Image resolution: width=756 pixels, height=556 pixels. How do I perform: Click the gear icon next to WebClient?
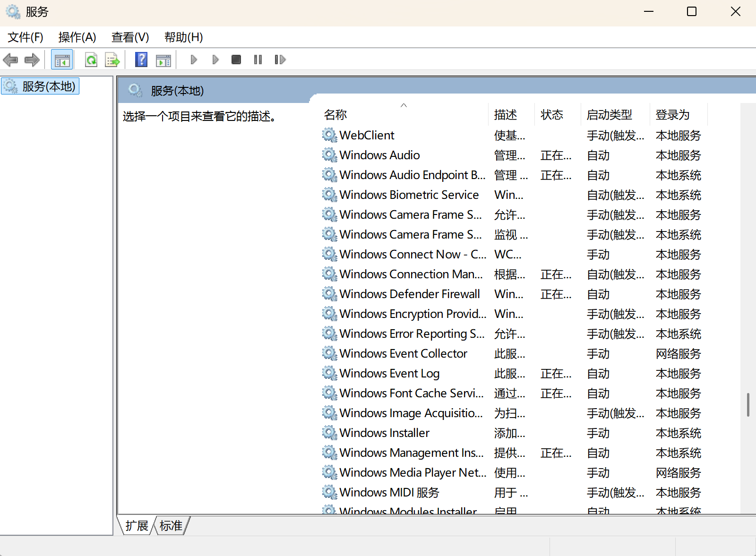click(x=330, y=135)
